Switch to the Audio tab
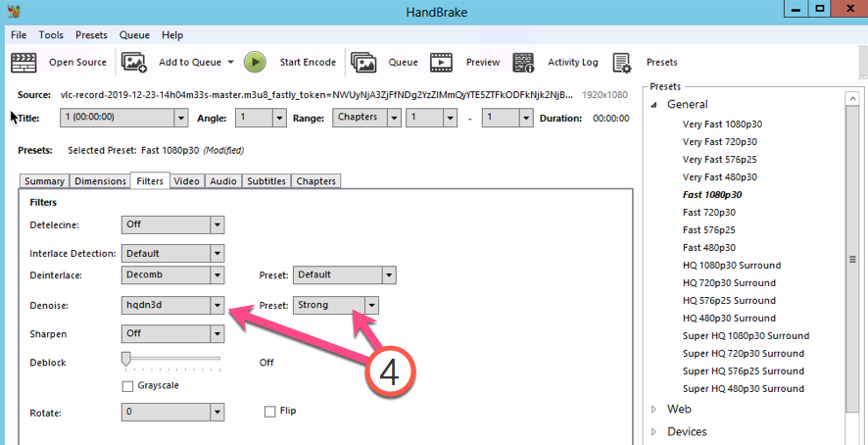Viewport: 868px width, 445px height. (x=223, y=181)
